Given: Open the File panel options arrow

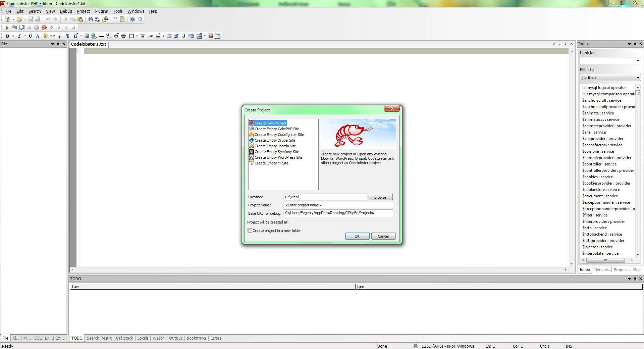Looking at the screenshot, I should point(52,44).
